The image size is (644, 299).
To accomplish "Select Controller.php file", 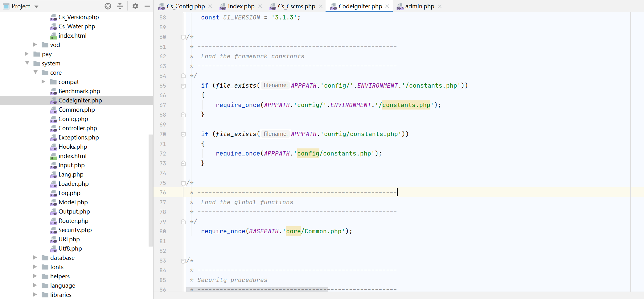I will pyautogui.click(x=78, y=128).
